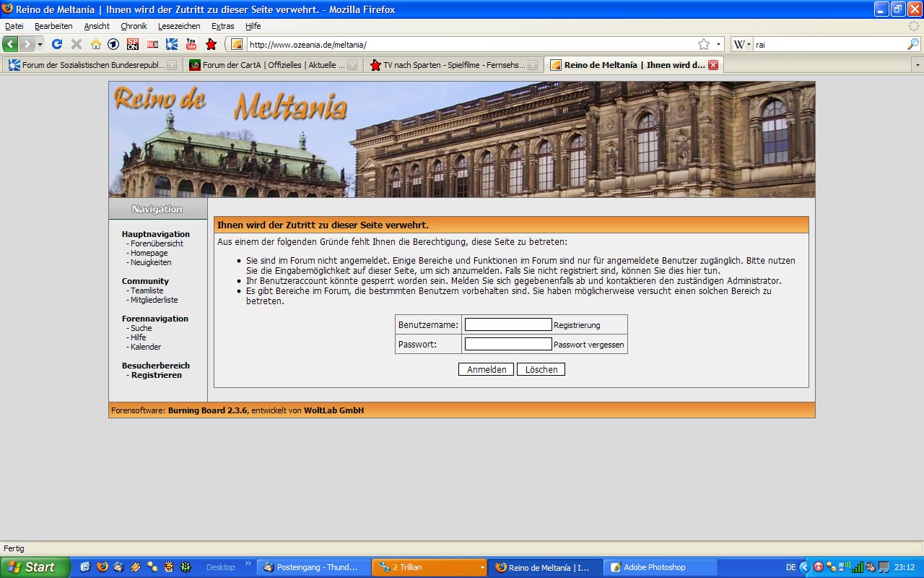Open the Mitgliederliste navigation link
Image resolution: width=924 pixels, height=578 pixels.
tap(154, 300)
